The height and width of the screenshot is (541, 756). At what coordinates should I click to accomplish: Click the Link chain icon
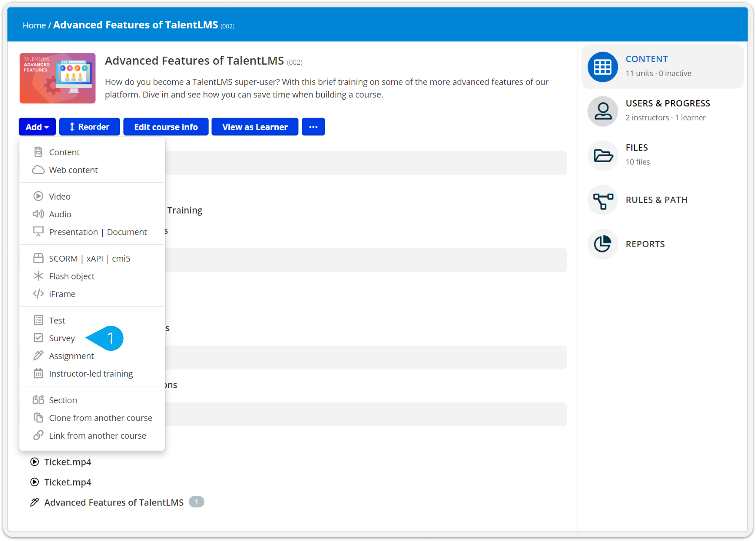pyautogui.click(x=38, y=435)
